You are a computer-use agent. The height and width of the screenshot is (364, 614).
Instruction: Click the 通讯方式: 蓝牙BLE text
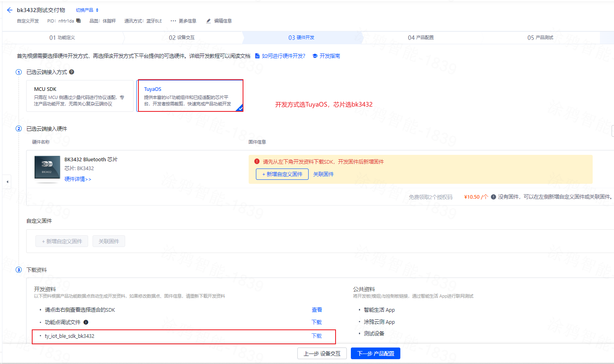(143, 21)
